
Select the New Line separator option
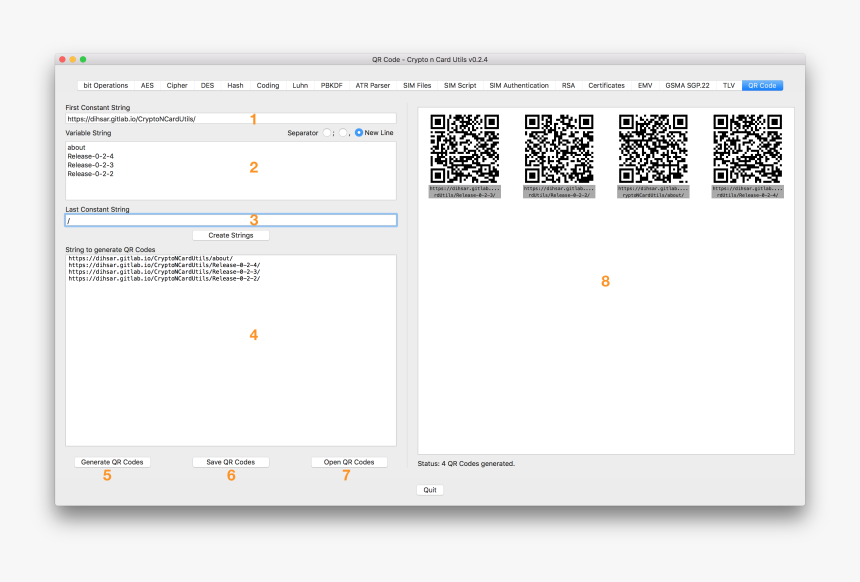374,133
